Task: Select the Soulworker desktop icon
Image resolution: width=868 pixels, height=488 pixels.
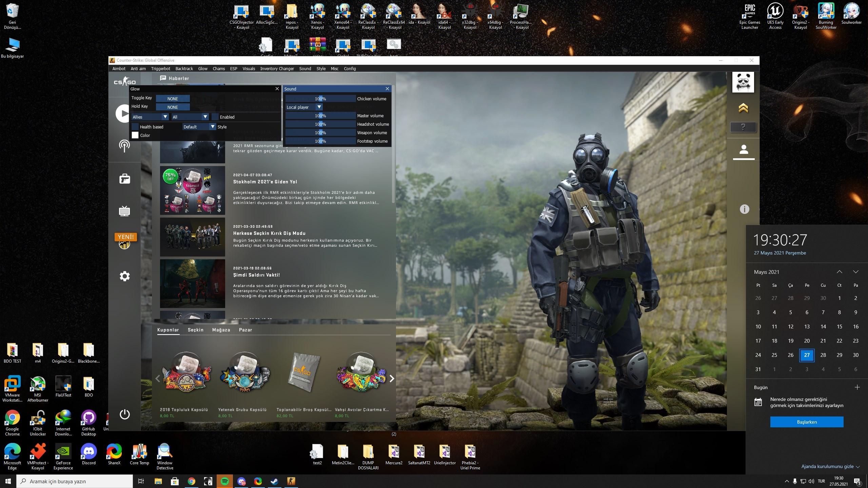Action: [851, 14]
